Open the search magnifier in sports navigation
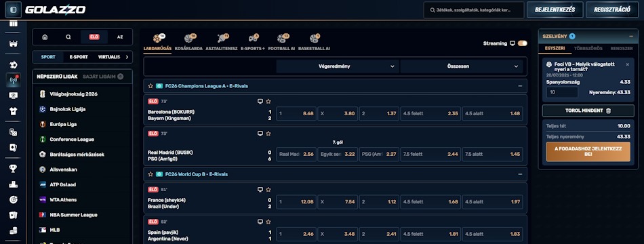The width and height of the screenshot is (644, 244). coord(68,37)
